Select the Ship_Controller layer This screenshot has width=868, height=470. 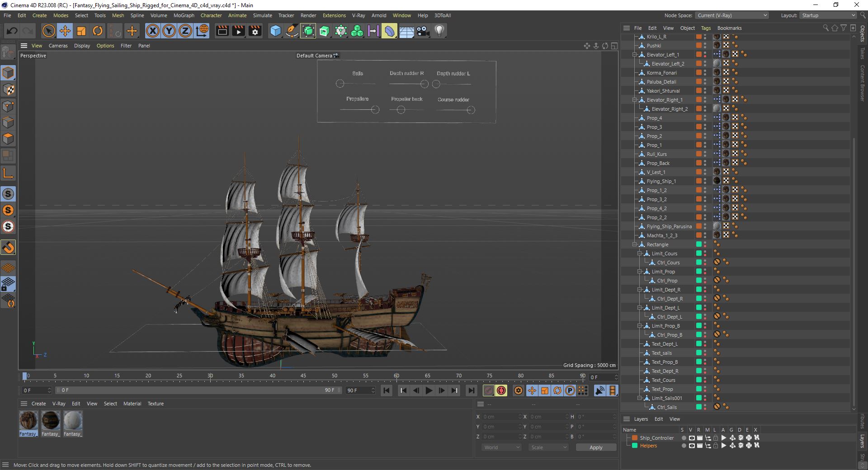[x=656, y=438]
